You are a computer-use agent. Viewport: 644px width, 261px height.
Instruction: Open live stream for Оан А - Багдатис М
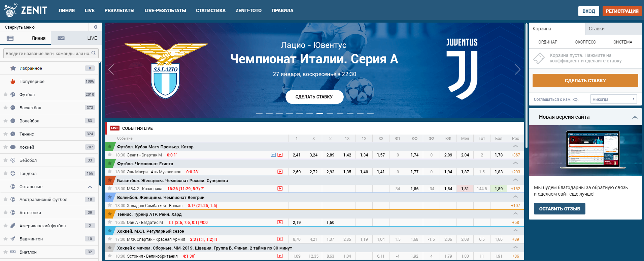click(280, 223)
